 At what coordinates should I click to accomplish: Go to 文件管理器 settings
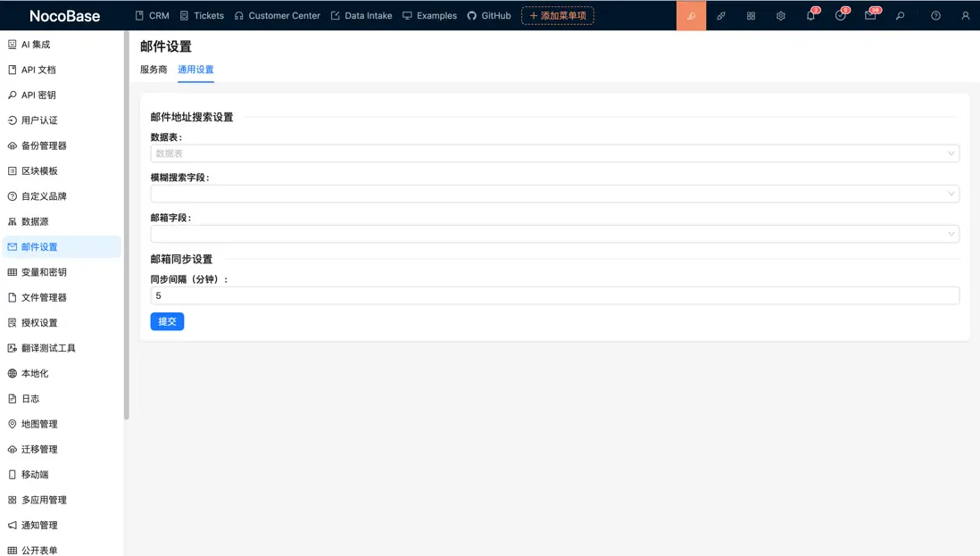(x=49, y=297)
